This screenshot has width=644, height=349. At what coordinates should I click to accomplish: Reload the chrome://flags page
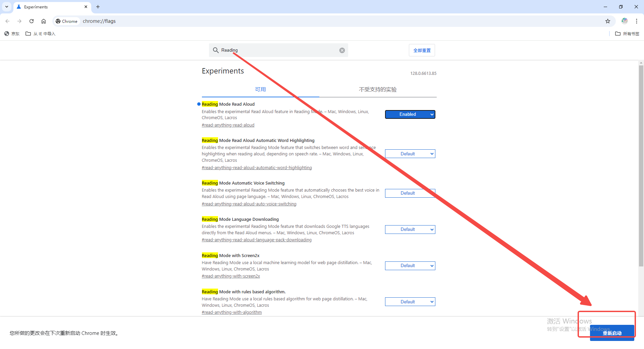tap(32, 21)
